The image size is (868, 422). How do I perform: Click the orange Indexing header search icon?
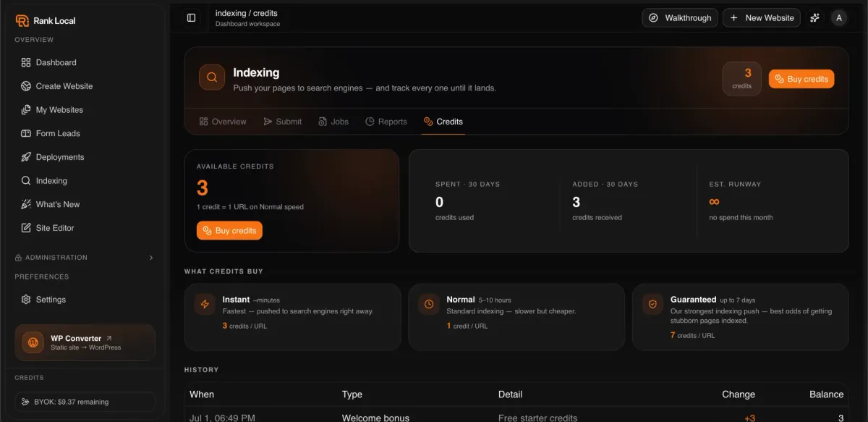tap(212, 77)
